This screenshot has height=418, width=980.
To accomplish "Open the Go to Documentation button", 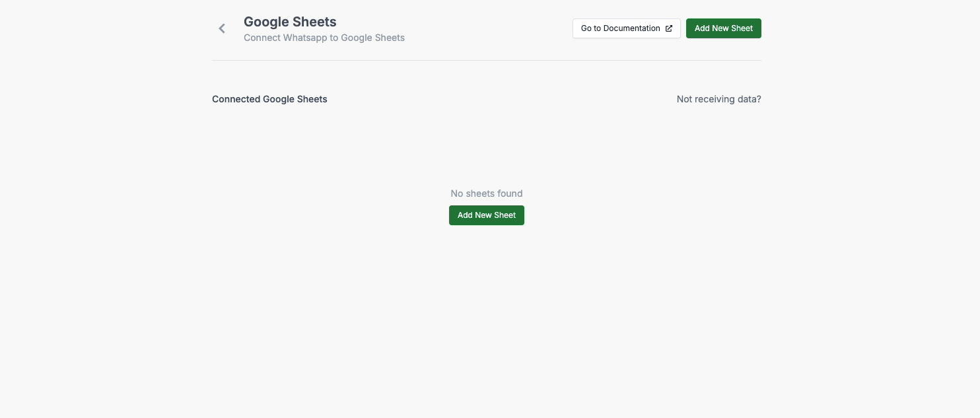I will [x=626, y=28].
